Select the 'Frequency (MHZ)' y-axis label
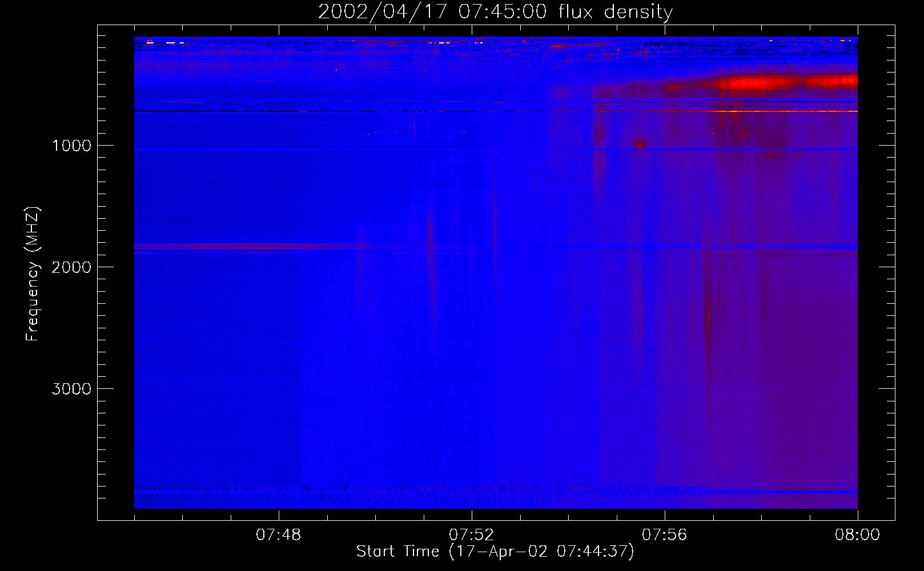This screenshot has height=571, width=924. click(x=33, y=274)
